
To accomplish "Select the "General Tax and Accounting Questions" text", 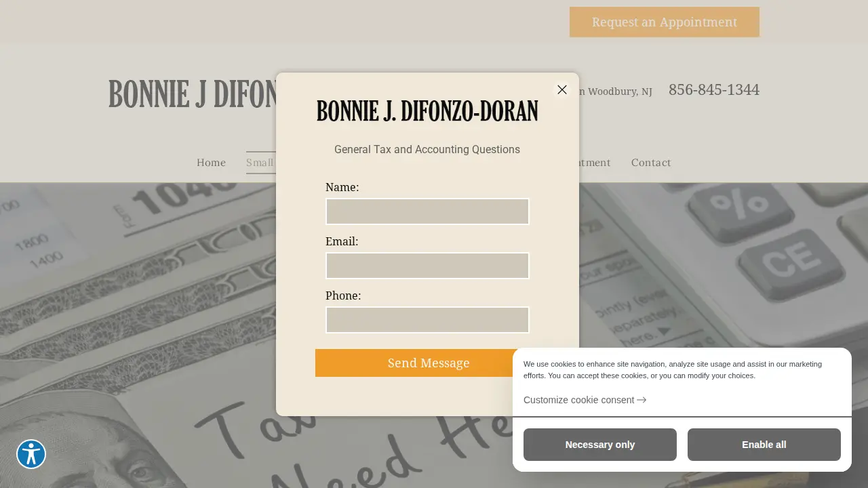I will tap(427, 149).
